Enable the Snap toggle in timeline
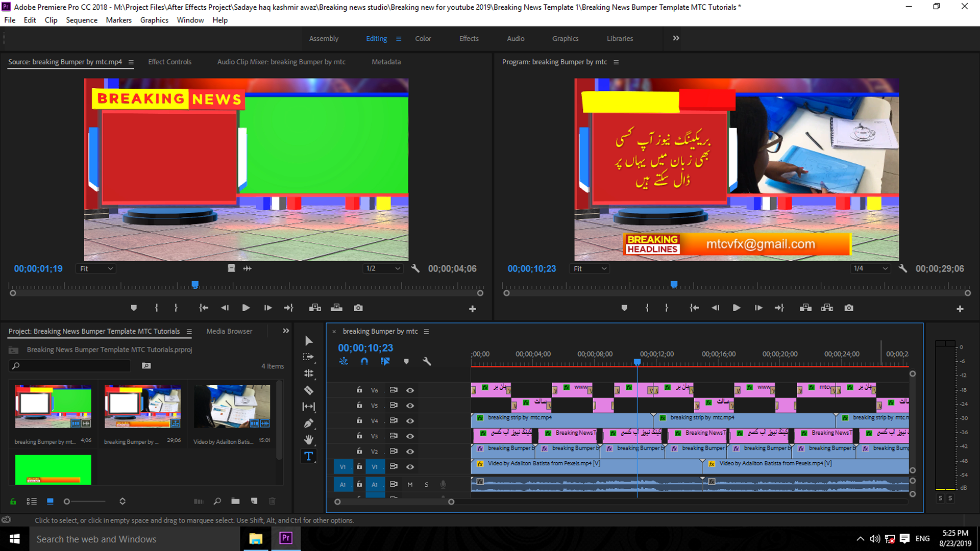The height and width of the screenshot is (551, 980). coord(363,361)
